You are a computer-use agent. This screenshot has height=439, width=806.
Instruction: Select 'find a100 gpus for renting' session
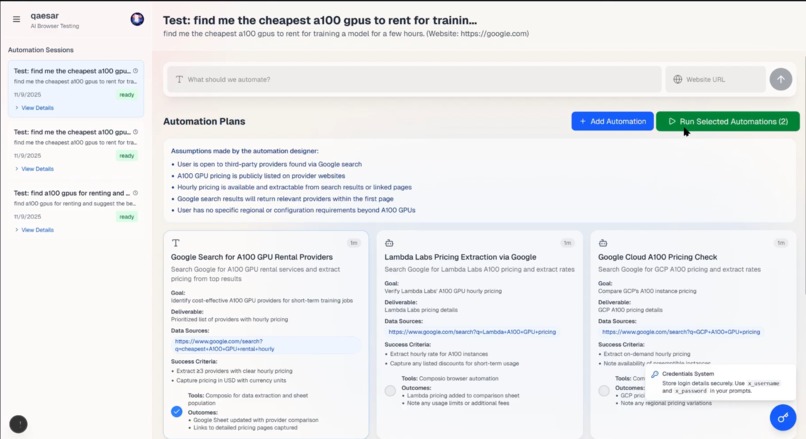coord(76,211)
